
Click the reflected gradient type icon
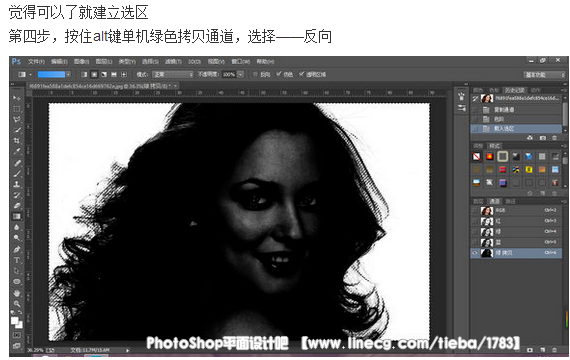(114, 74)
